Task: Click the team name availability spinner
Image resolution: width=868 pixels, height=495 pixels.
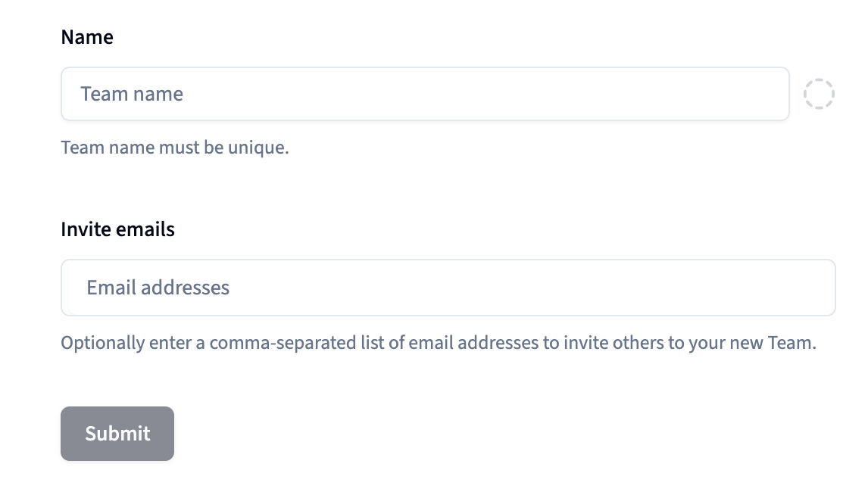Action: pyautogui.click(x=819, y=94)
